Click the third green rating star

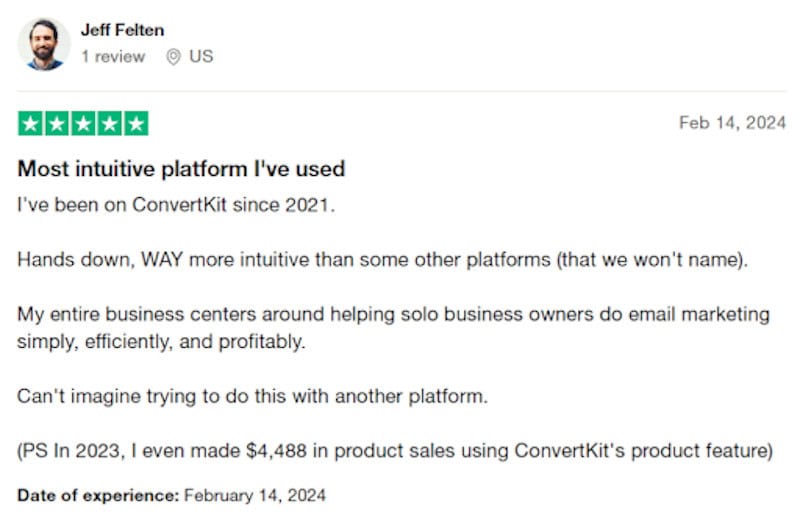pos(83,124)
